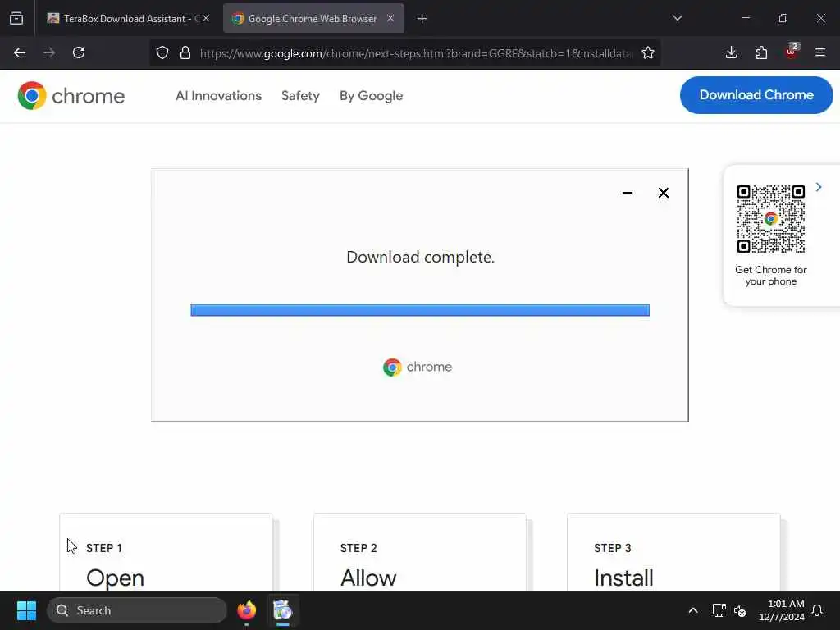Open the Firefox downloads panel

pos(731,52)
